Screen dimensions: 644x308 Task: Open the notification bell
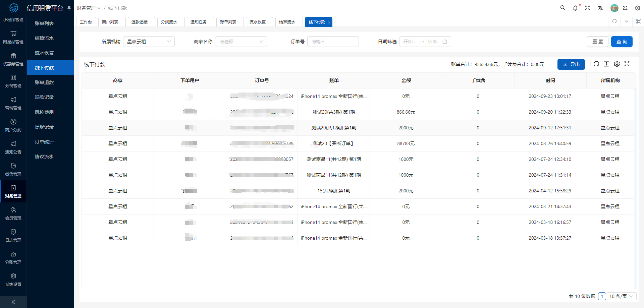click(x=575, y=8)
